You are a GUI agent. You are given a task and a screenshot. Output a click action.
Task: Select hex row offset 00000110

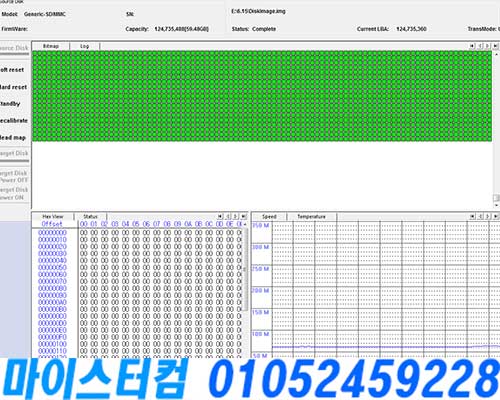52,351
